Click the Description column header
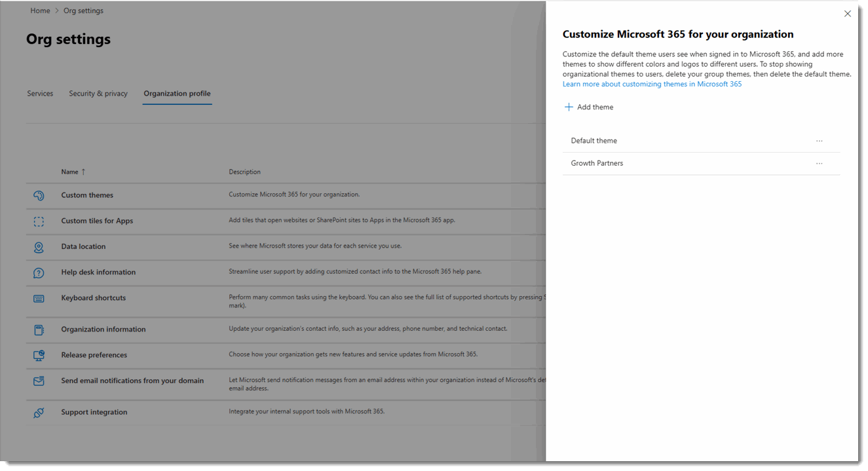The image size is (868, 471). 244,172
